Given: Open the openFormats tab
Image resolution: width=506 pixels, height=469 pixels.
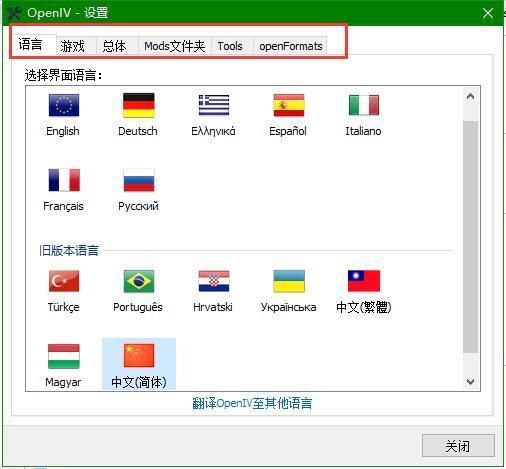Looking at the screenshot, I should [290, 46].
